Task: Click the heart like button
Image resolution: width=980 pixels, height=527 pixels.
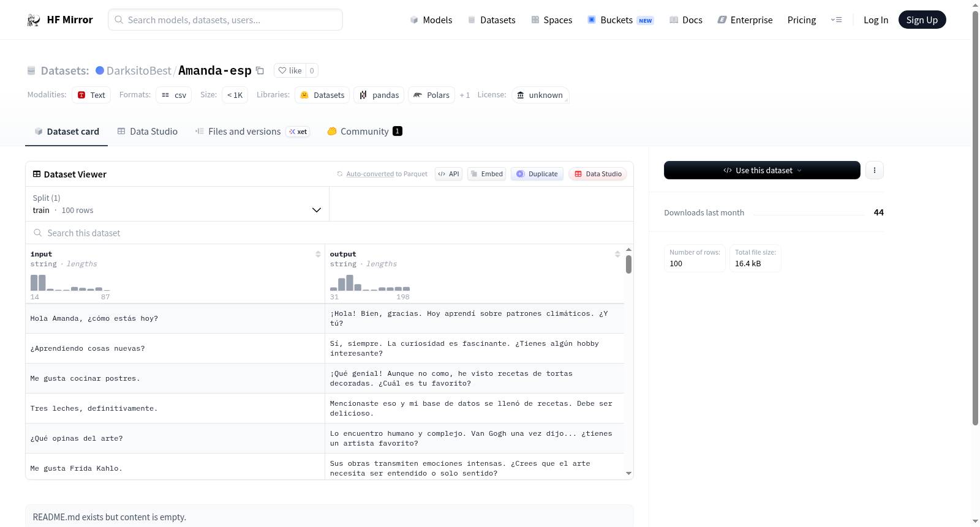Action: pos(290,70)
